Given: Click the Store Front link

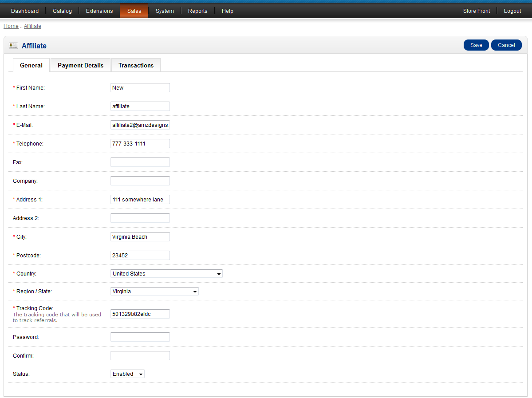Looking at the screenshot, I should point(477,11).
